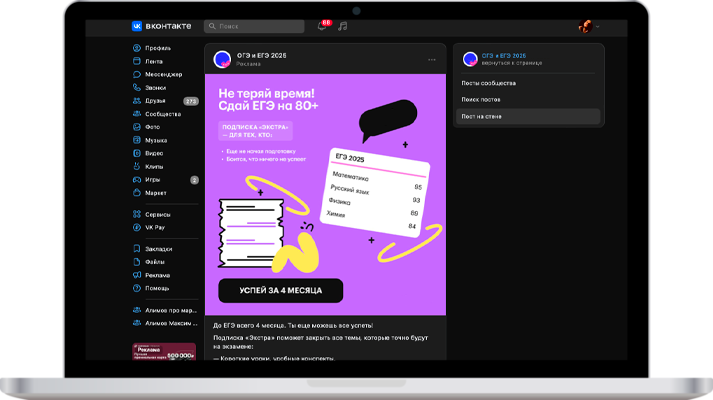Open the post three-dots options menu

[432, 60]
